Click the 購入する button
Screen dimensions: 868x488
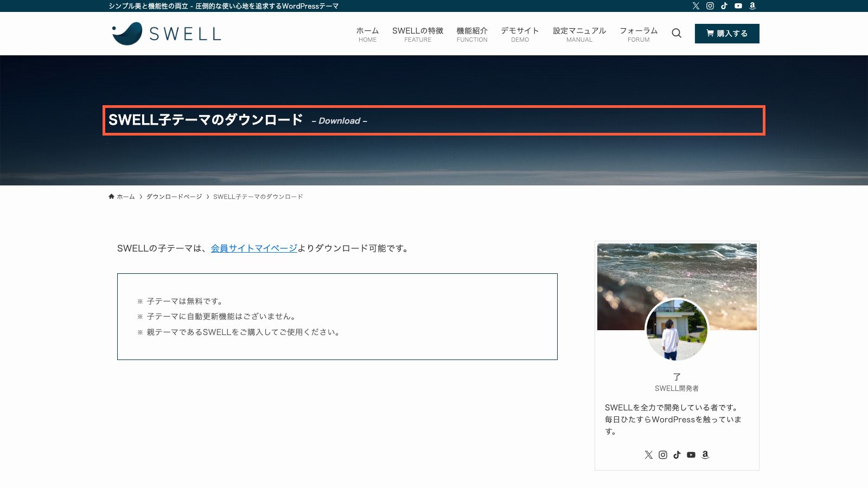727,34
